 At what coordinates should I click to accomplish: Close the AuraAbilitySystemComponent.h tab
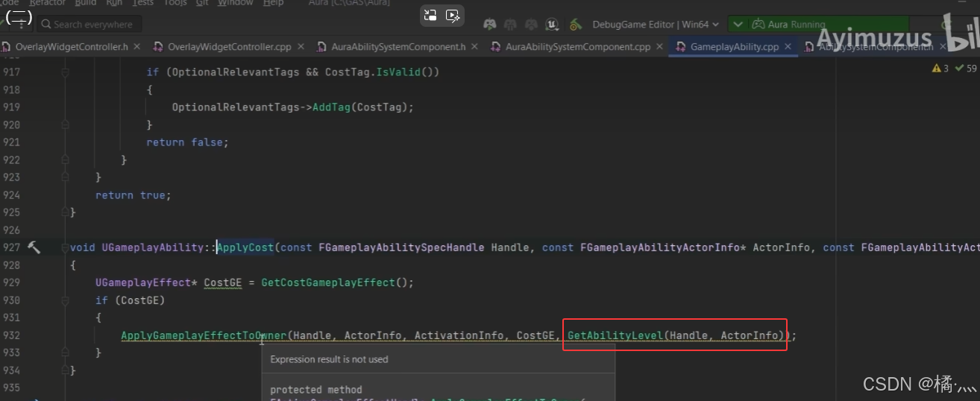[x=475, y=46]
